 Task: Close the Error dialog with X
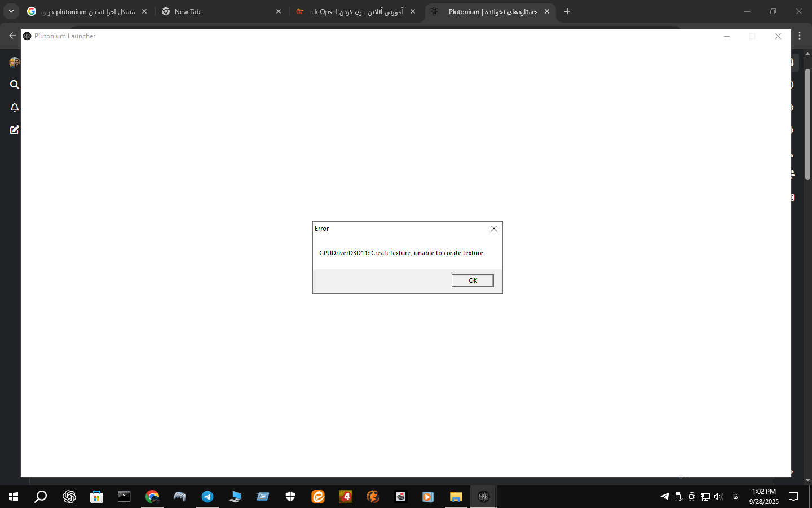tap(493, 229)
